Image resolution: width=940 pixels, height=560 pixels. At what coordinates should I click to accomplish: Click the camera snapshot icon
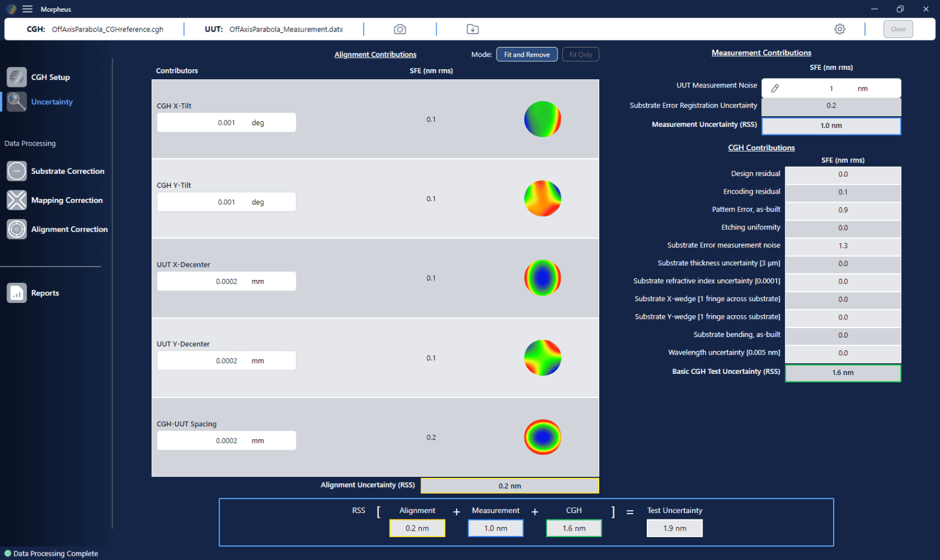[x=400, y=29]
